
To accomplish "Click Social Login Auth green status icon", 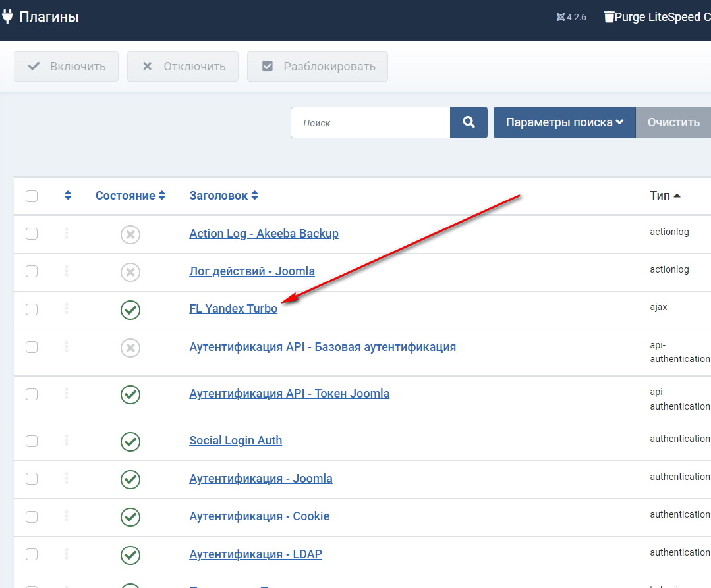I will click(130, 441).
